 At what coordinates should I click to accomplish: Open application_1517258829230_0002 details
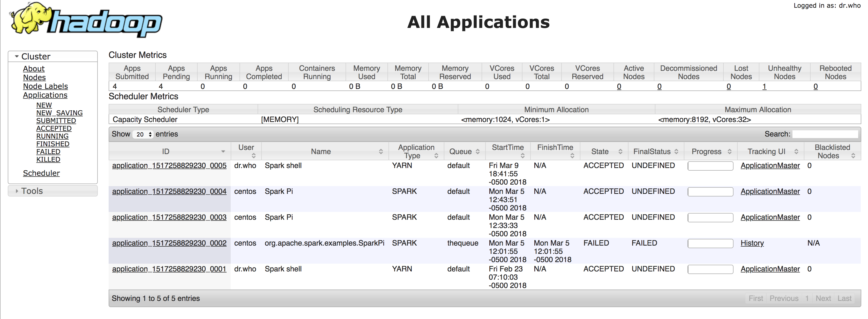tap(169, 243)
